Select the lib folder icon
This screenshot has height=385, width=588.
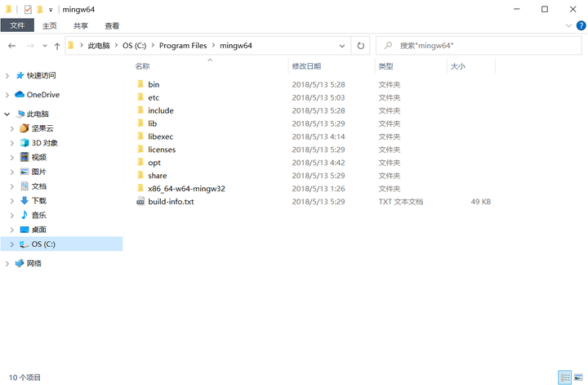(140, 123)
